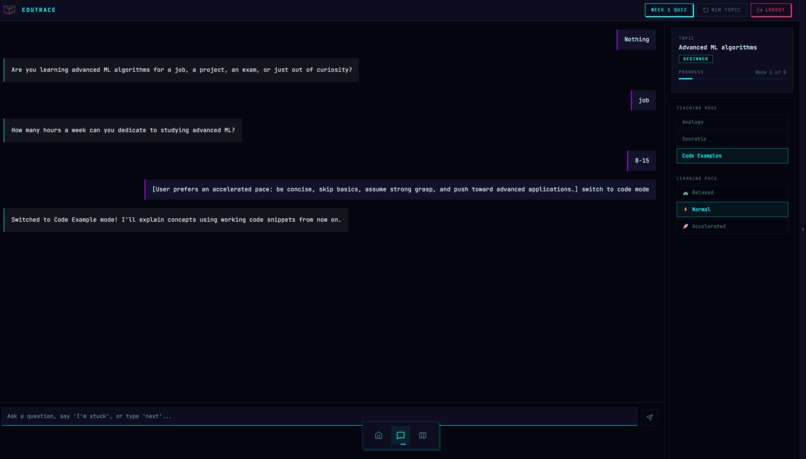The image size is (806, 459).
Task: Select Analogy teaching mode
Action: pos(732,122)
